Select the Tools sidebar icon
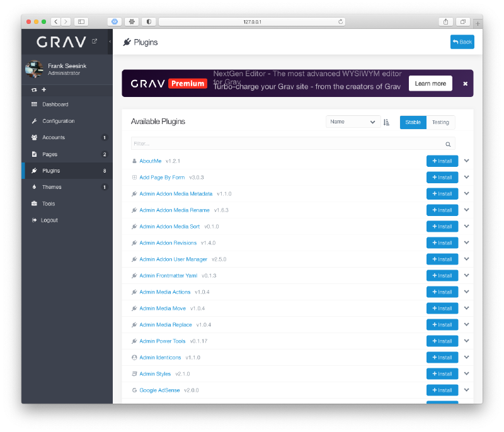504x432 pixels. [x=35, y=203]
